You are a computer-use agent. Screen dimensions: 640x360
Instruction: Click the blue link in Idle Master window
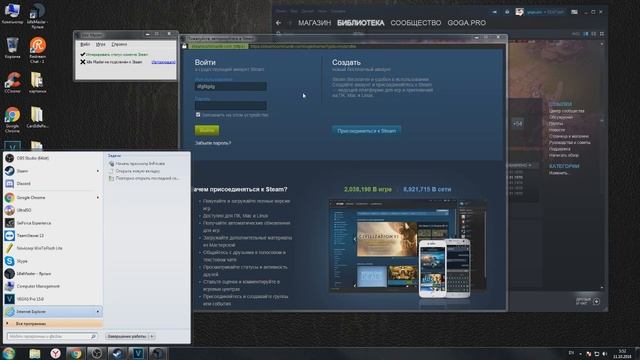pos(163,62)
